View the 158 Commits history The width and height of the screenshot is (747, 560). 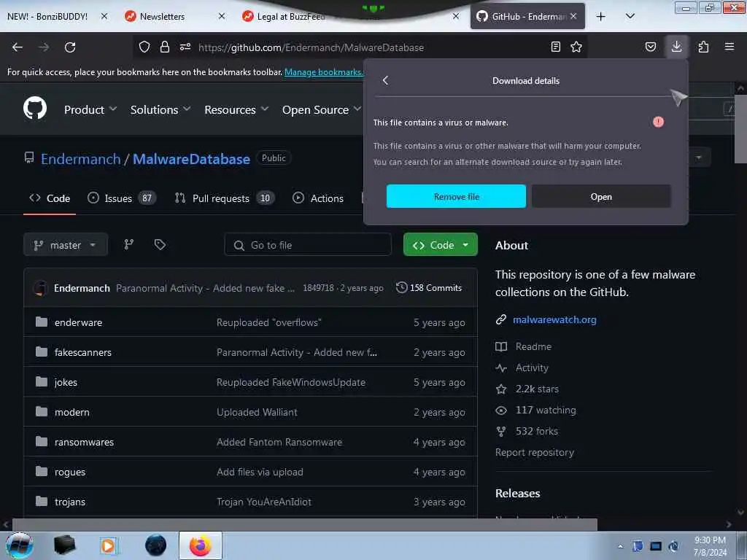pos(429,287)
